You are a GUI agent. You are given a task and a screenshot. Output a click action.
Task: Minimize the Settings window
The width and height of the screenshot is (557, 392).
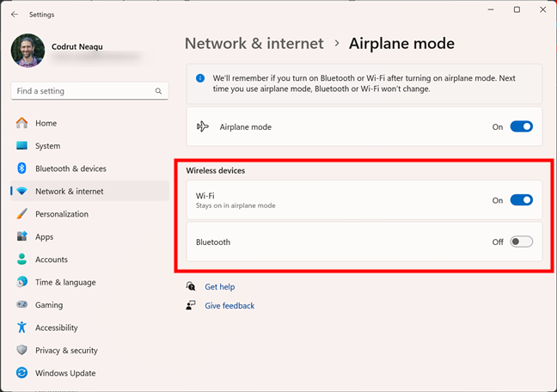click(491, 9)
